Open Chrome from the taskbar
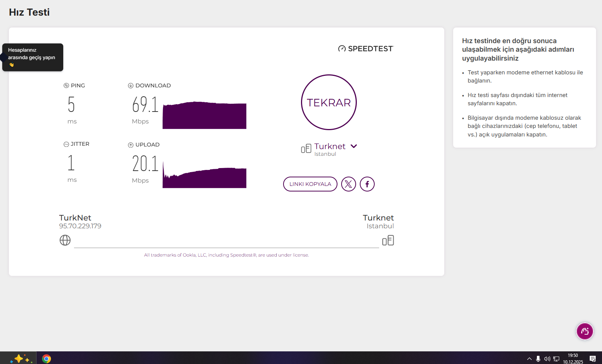The image size is (602, 364). (47, 358)
